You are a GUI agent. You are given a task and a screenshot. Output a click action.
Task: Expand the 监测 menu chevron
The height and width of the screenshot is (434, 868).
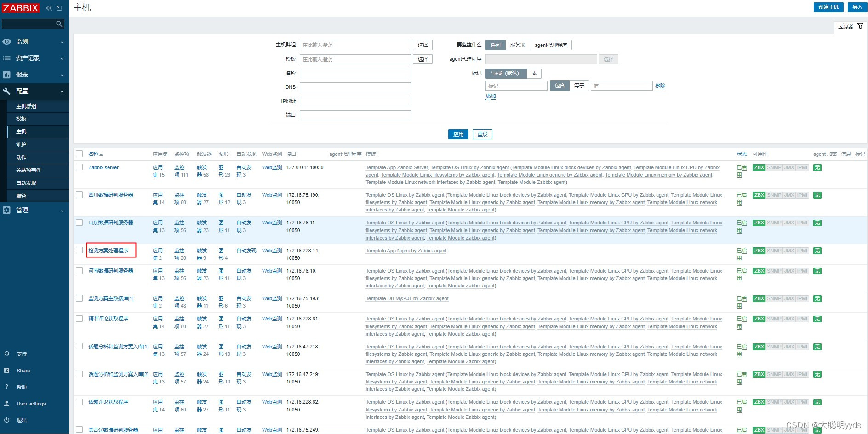click(62, 42)
